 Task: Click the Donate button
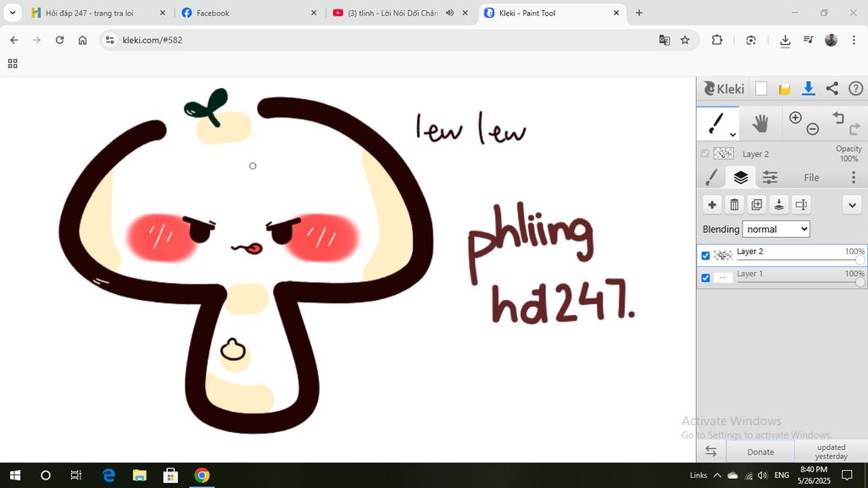pos(760,452)
